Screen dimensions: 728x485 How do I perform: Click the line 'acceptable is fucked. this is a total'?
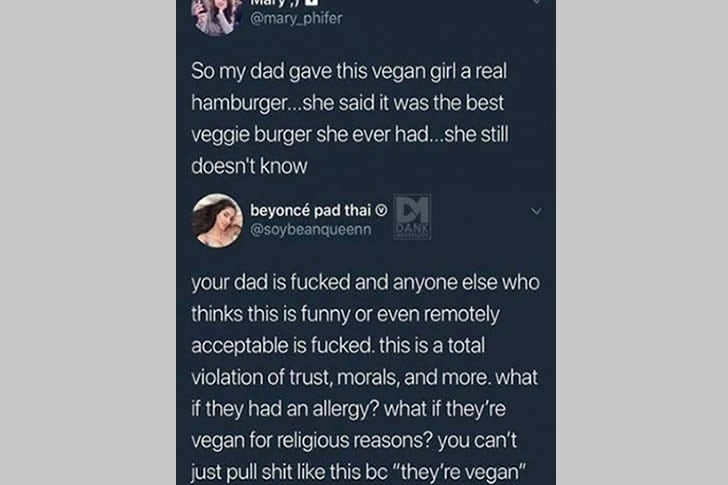point(338,346)
